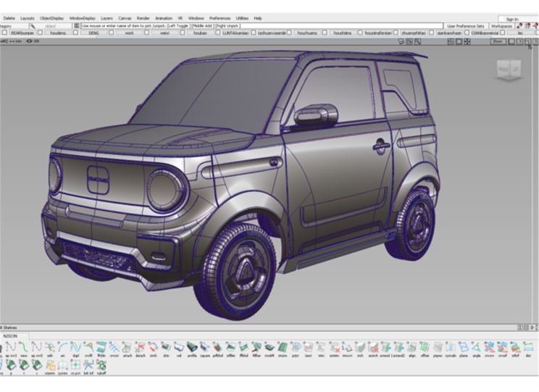
Task: Click the skin surface tool icon
Action: [164, 349]
